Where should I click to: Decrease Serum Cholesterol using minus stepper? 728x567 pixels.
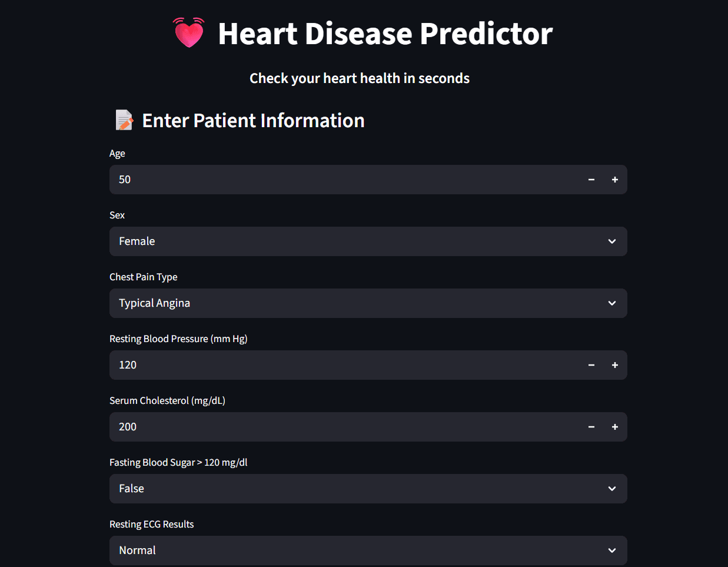(x=591, y=427)
